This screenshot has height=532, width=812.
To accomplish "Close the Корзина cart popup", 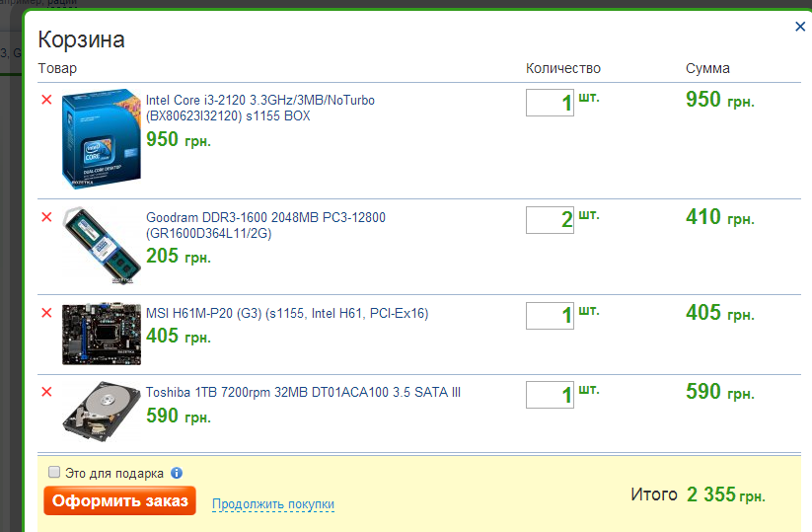I will click(800, 27).
